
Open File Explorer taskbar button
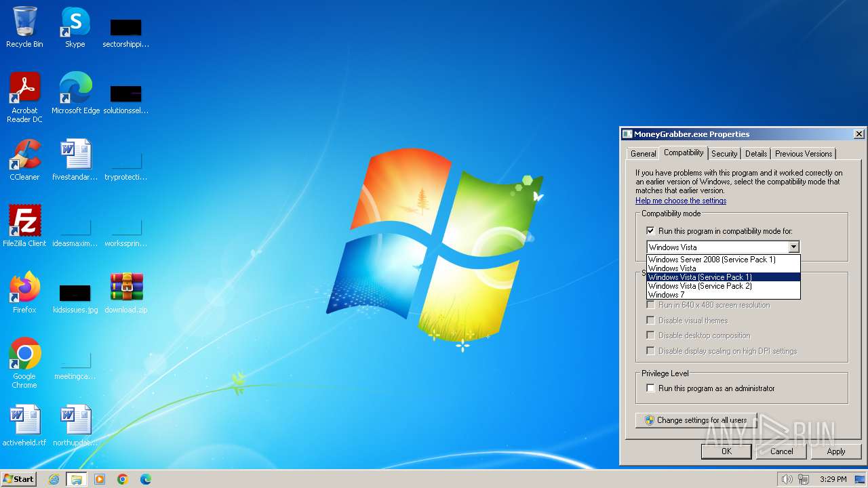[x=77, y=479]
